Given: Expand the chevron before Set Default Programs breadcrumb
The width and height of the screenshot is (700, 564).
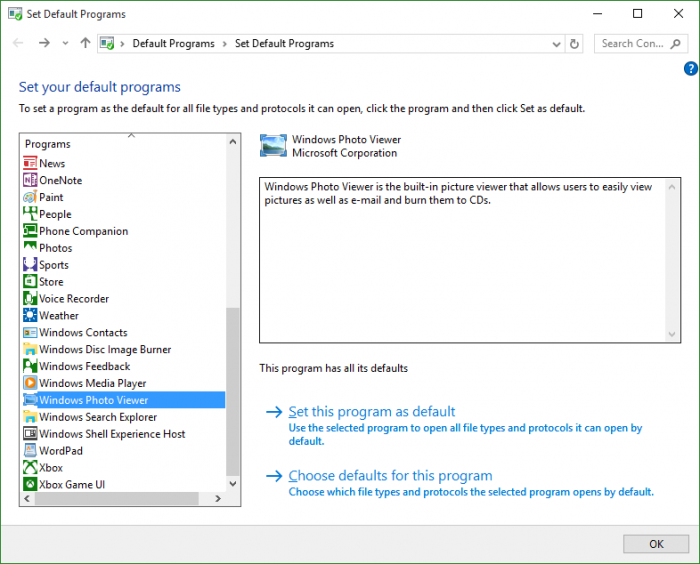Looking at the screenshot, I should click(225, 44).
